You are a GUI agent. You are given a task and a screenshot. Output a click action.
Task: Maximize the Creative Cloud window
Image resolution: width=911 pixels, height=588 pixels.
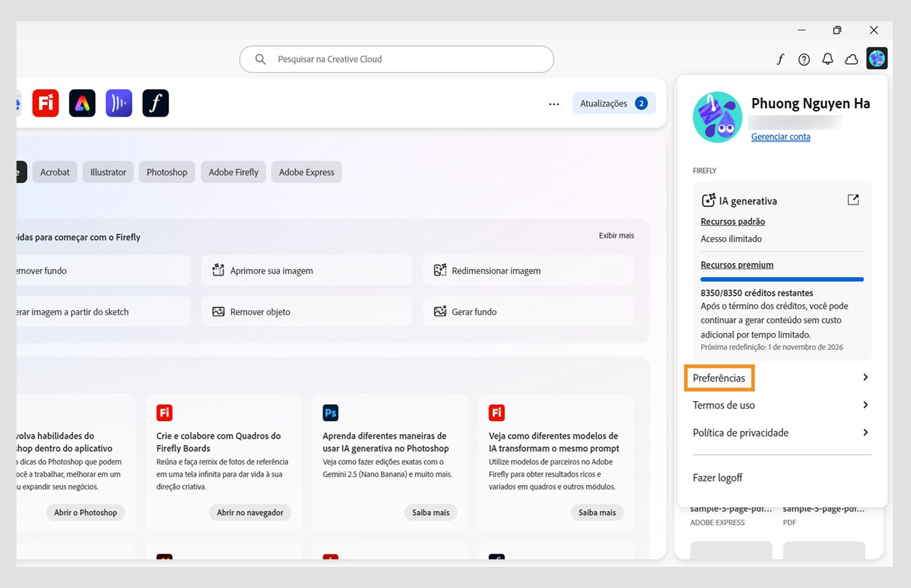(837, 30)
